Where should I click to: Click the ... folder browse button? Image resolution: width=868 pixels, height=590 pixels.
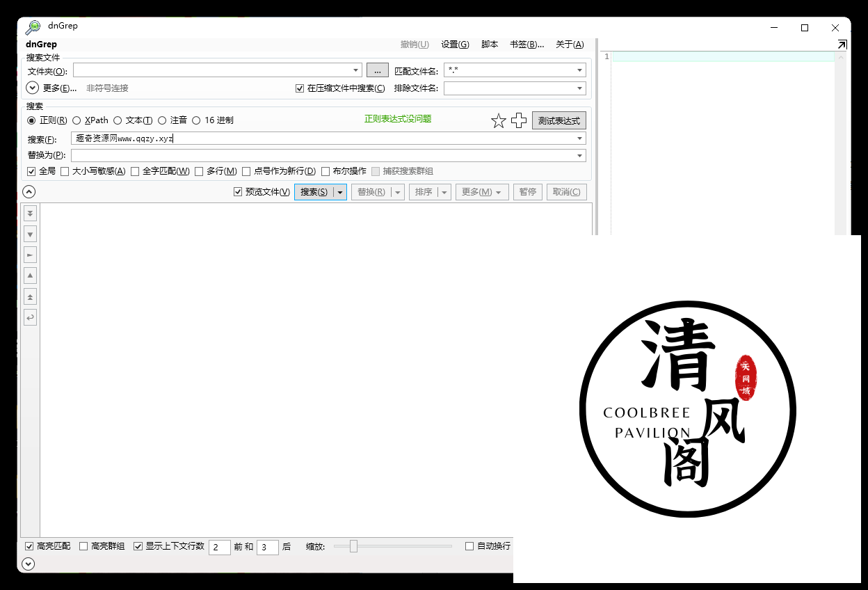377,70
